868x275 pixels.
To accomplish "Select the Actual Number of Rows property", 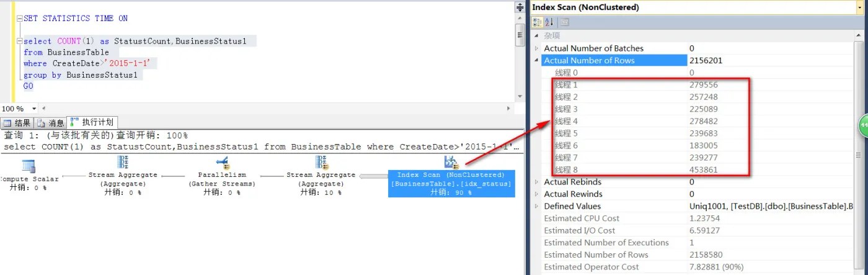I will [616, 60].
